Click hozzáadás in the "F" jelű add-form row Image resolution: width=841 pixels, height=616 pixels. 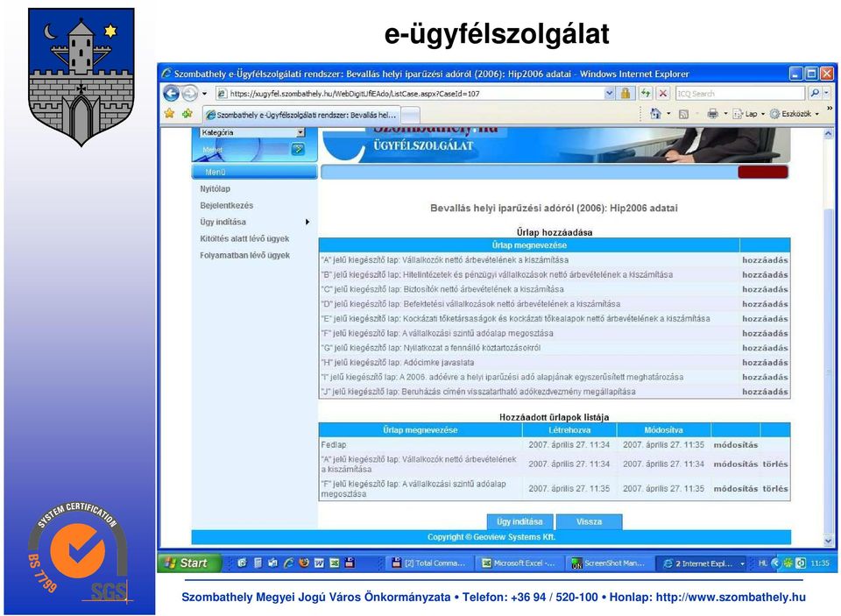(x=765, y=333)
